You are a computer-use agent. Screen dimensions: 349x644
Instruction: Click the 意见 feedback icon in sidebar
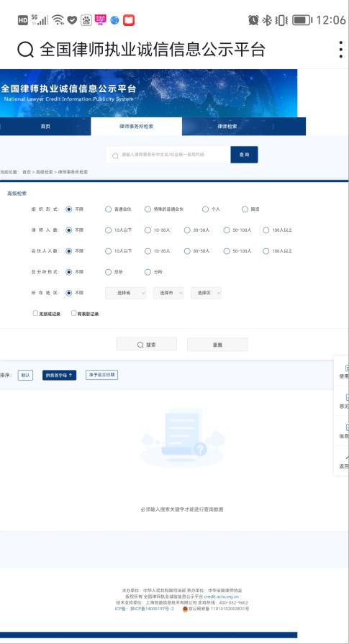347,398
